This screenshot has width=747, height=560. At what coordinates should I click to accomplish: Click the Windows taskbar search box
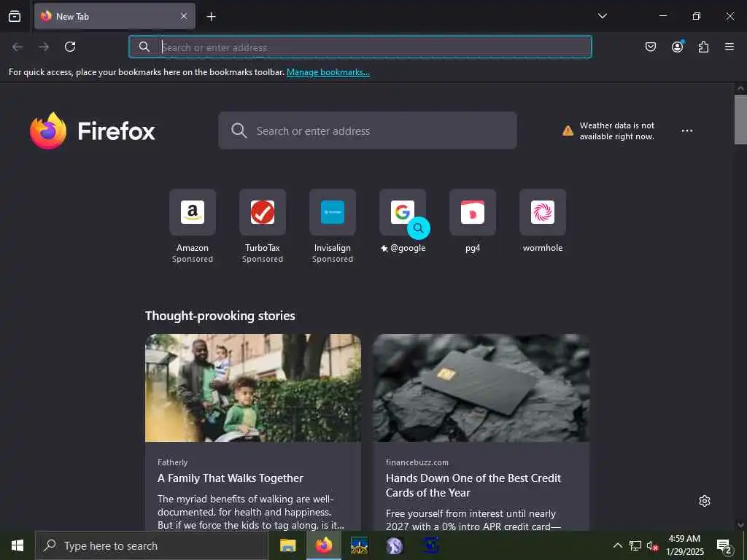coord(152,545)
